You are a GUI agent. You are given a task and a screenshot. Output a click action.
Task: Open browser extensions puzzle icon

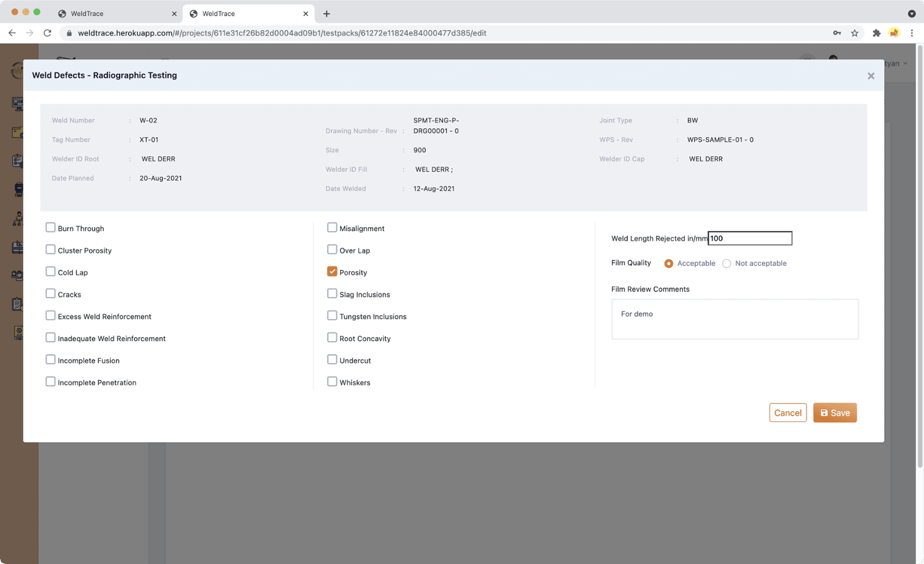pyautogui.click(x=876, y=33)
